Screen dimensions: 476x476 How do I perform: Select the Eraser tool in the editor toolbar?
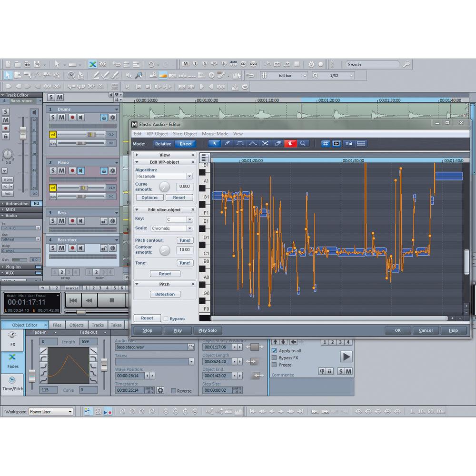click(278, 143)
